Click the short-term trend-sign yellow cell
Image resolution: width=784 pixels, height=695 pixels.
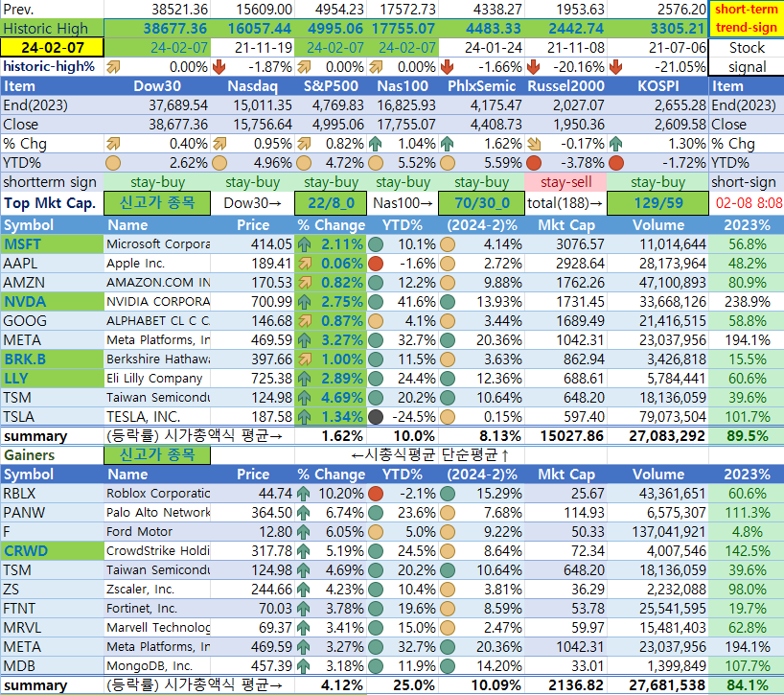(747, 18)
